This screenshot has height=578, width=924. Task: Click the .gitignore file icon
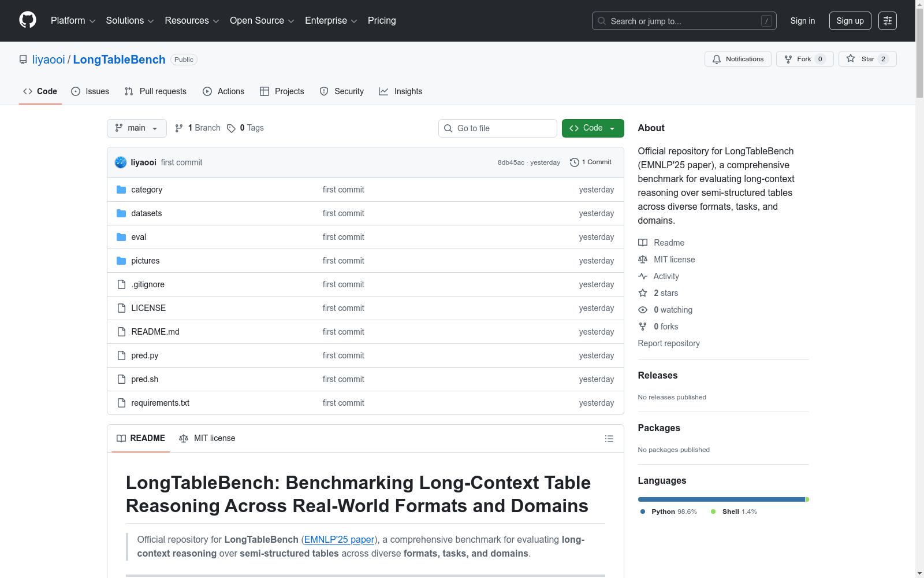pyautogui.click(x=121, y=284)
